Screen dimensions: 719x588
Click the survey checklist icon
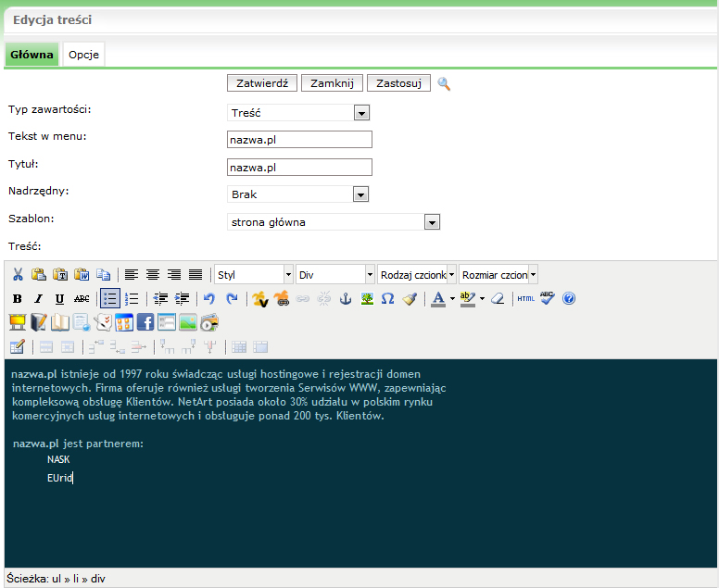[103, 322]
